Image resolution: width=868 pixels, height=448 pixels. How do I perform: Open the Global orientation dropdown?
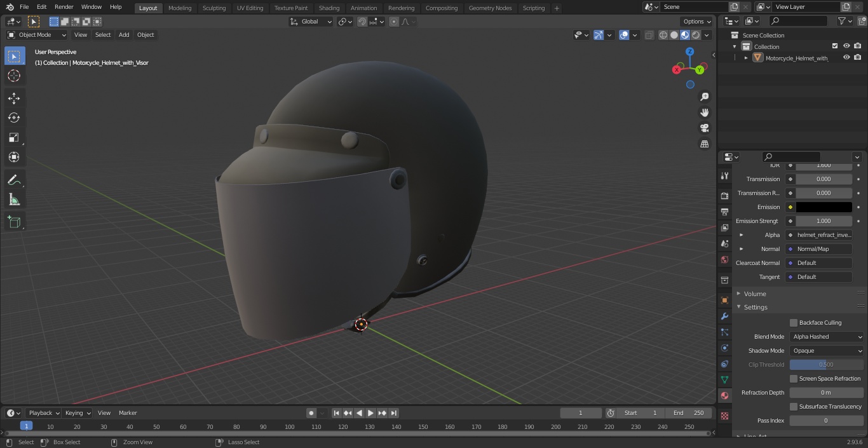pyautogui.click(x=311, y=22)
